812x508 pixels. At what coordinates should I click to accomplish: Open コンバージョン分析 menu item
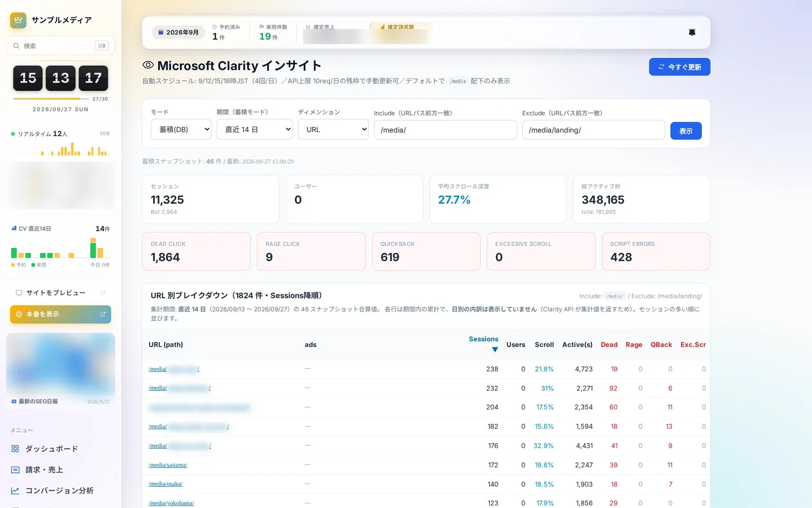[x=60, y=491]
